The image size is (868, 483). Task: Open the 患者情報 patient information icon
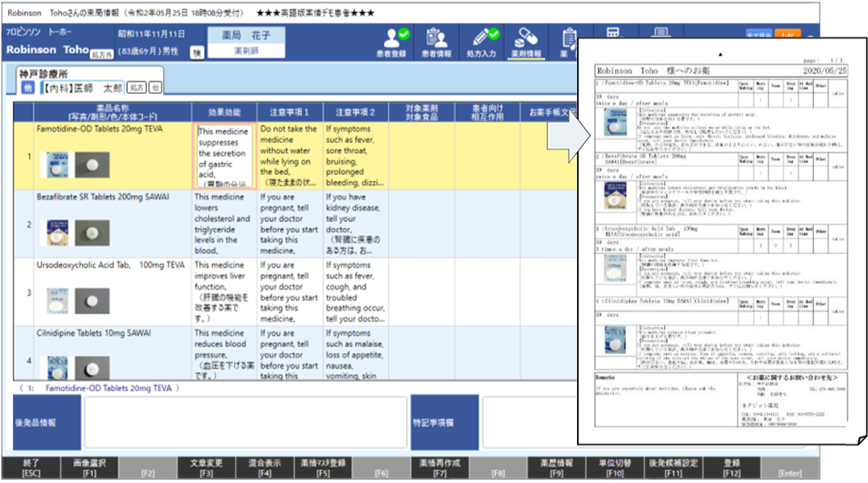click(x=436, y=43)
